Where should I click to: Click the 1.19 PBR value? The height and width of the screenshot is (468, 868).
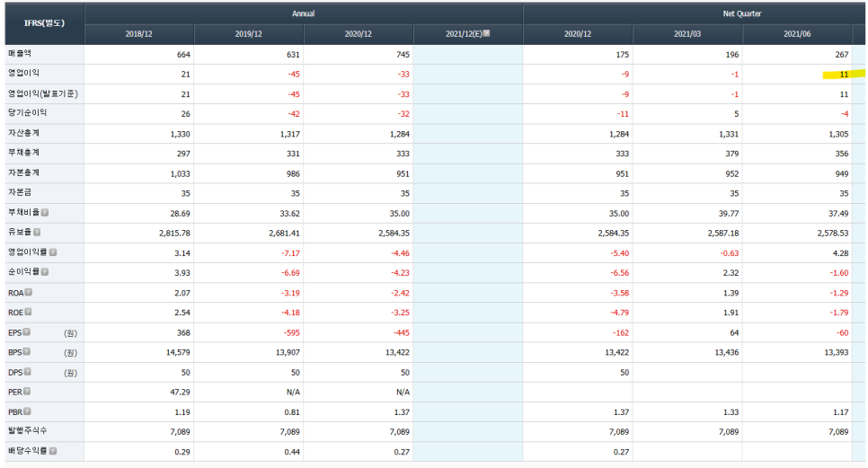(182, 412)
